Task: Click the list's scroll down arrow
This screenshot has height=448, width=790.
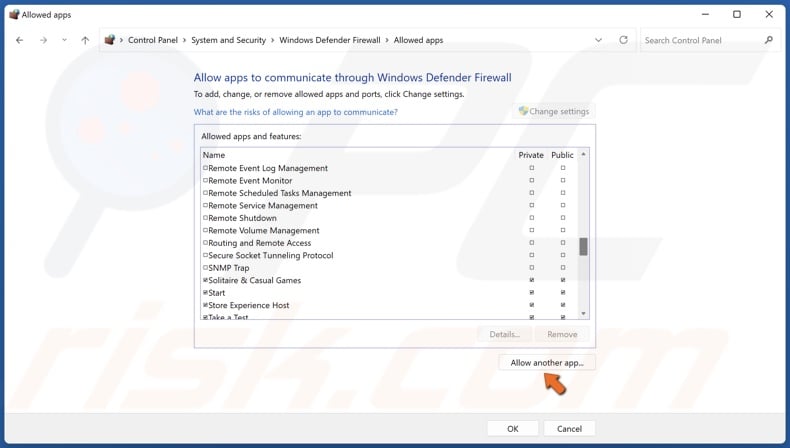Action: [x=583, y=313]
